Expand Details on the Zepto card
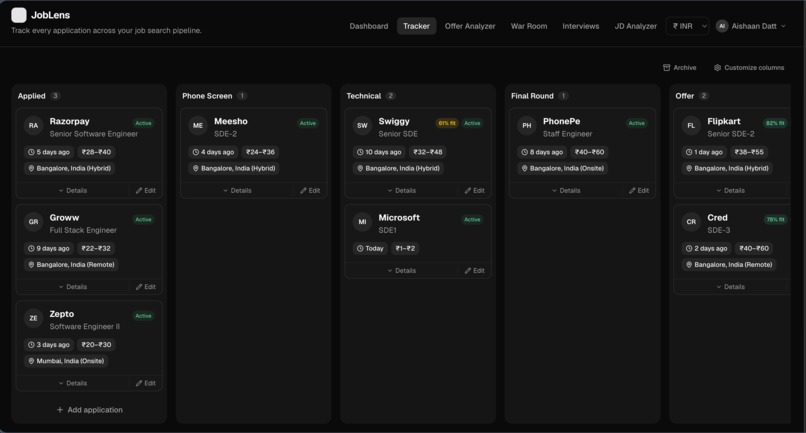806x433 pixels. 72,383
